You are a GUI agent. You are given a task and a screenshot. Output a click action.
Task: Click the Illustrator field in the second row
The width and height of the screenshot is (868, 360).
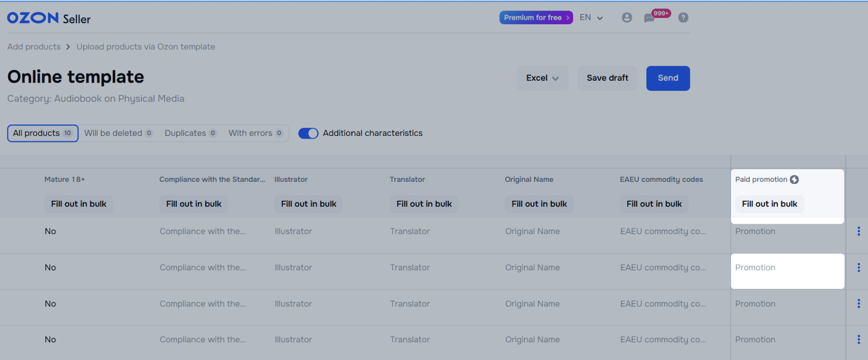click(293, 267)
